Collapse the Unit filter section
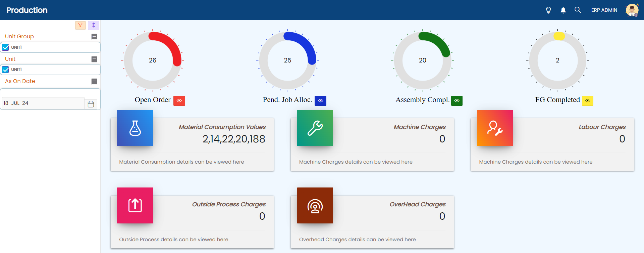This screenshot has height=253, width=644. (x=94, y=59)
